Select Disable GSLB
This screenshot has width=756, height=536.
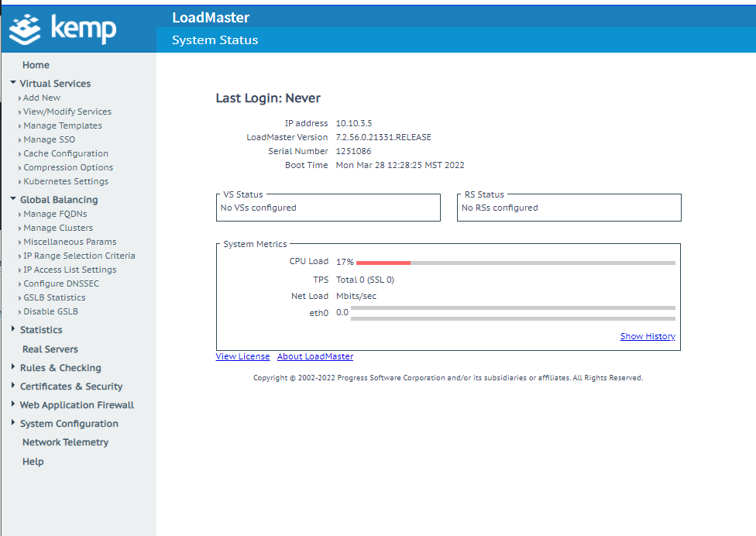coord(50,312)
